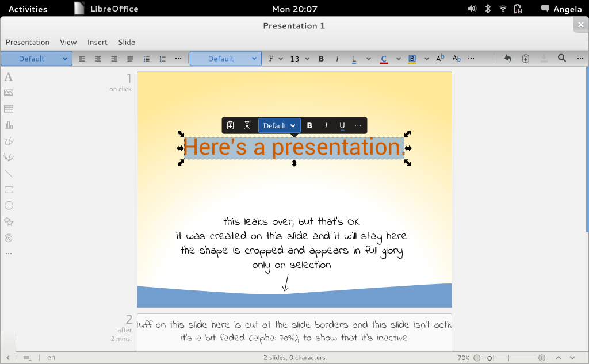
Task: Click the Undo arrow in main toolbar
Action: 507,58
